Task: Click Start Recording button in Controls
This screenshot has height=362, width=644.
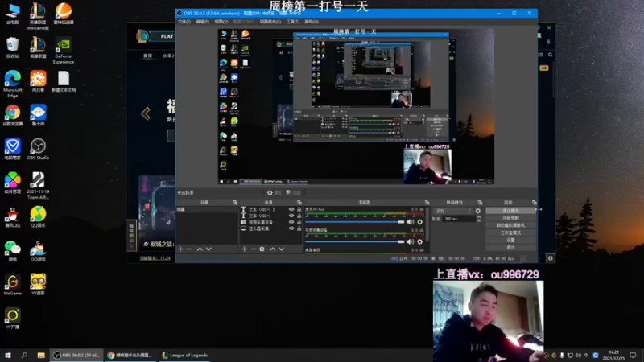Action: pos(510,218)
